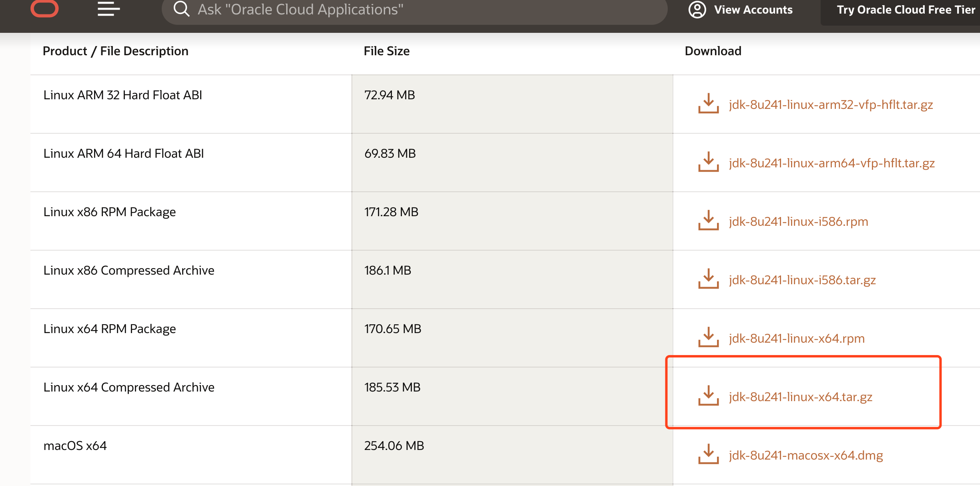The image size is (980, 486).
Task: Click download icon for macosx-x64.dmg
Action: click(708, 454)
